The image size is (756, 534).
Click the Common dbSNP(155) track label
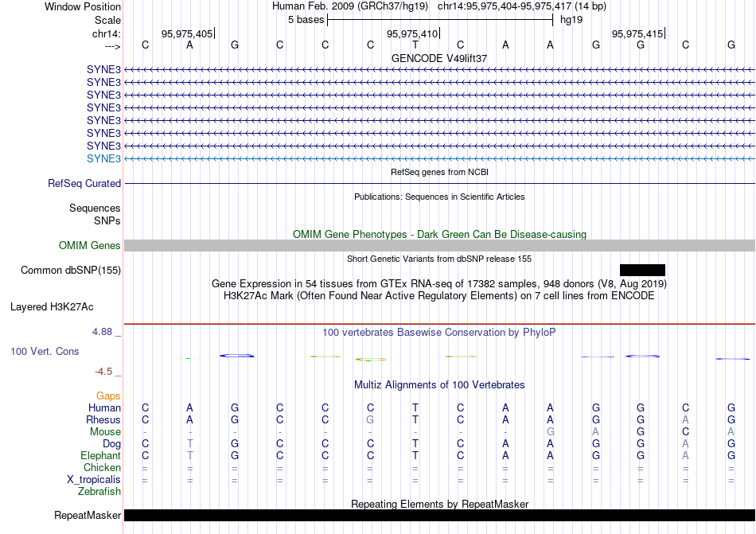(x=71, y=270)
